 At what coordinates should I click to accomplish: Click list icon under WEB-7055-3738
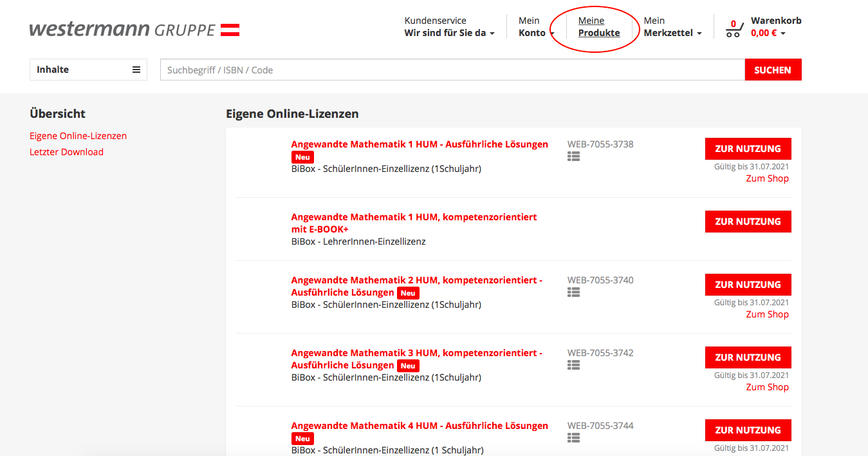tap(574, 156)
